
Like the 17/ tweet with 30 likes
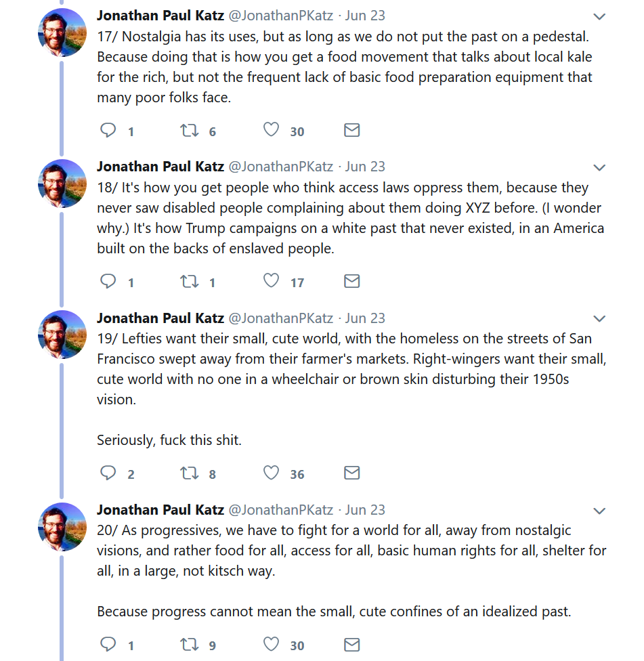pyautogui.click(x=271, y=130)
